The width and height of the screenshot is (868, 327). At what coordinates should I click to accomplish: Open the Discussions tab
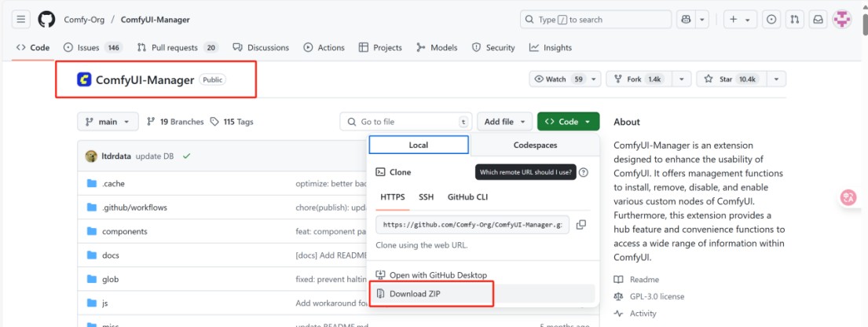coord(262,48)
